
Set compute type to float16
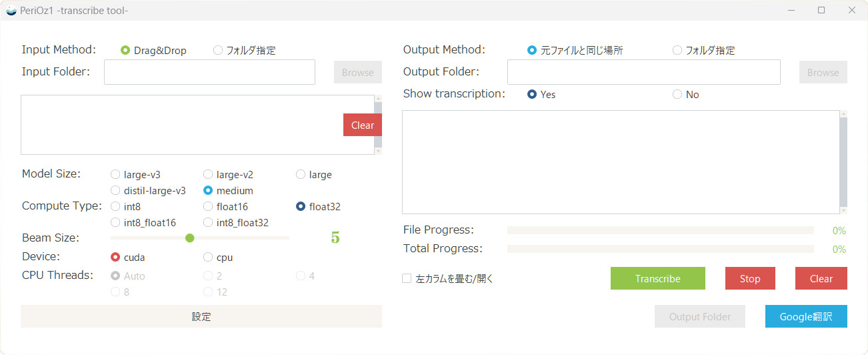coord(208,207)
